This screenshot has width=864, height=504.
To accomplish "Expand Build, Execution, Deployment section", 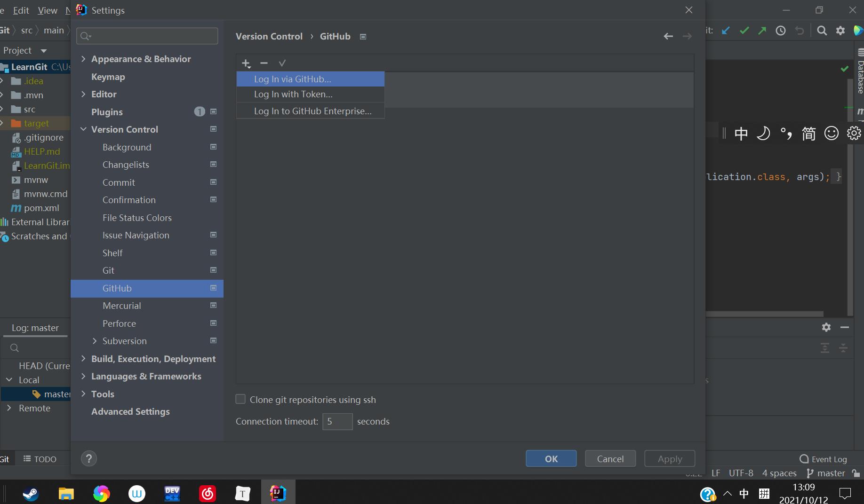I will [x=83, y=359].
